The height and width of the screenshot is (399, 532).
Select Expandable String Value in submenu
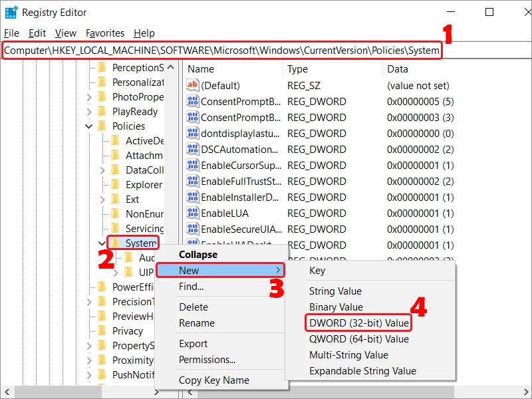click(370, 370)
